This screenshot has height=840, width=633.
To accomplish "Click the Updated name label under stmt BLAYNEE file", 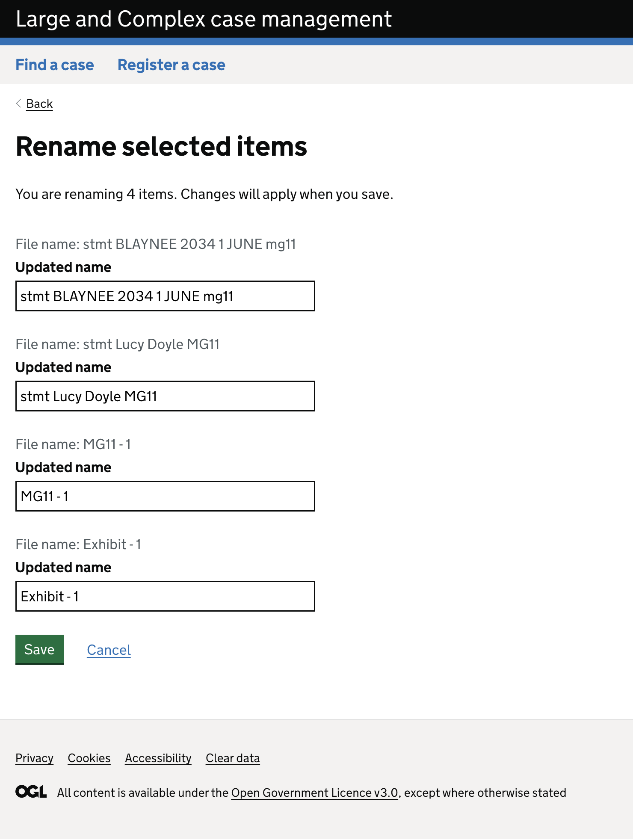I will 63,267.
